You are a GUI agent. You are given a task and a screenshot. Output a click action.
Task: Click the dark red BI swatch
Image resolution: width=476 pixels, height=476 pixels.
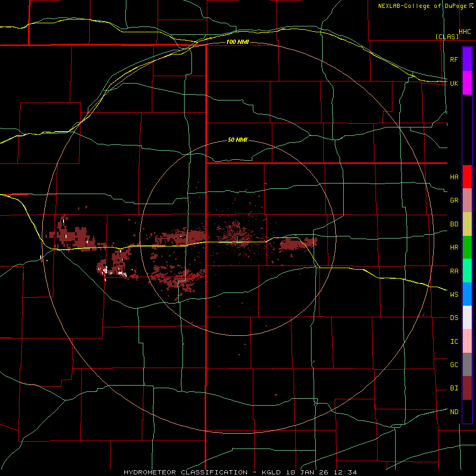[467, 388]
